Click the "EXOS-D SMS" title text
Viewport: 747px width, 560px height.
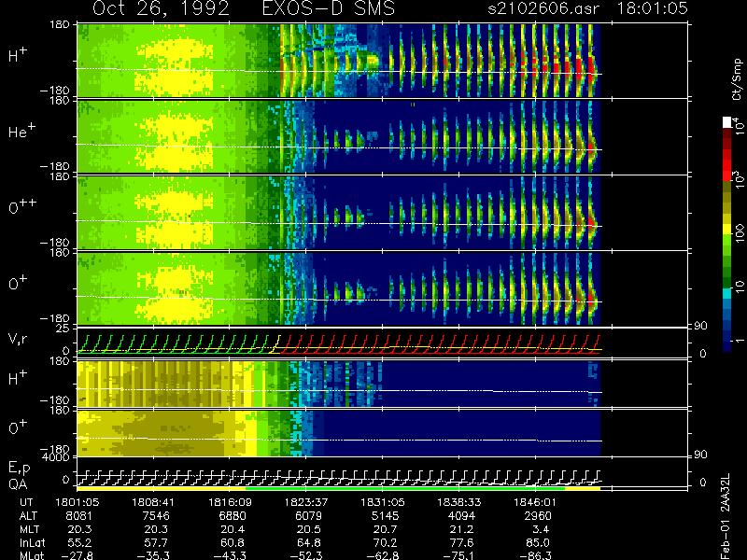(x=329, y=8)
